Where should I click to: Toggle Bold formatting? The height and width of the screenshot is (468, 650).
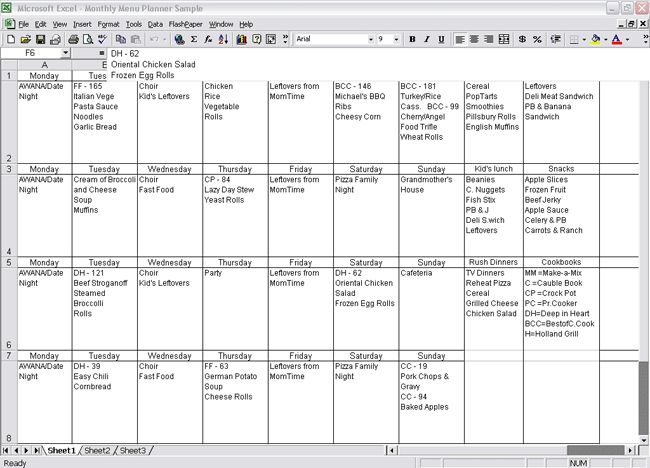click(x=412, y=39)
